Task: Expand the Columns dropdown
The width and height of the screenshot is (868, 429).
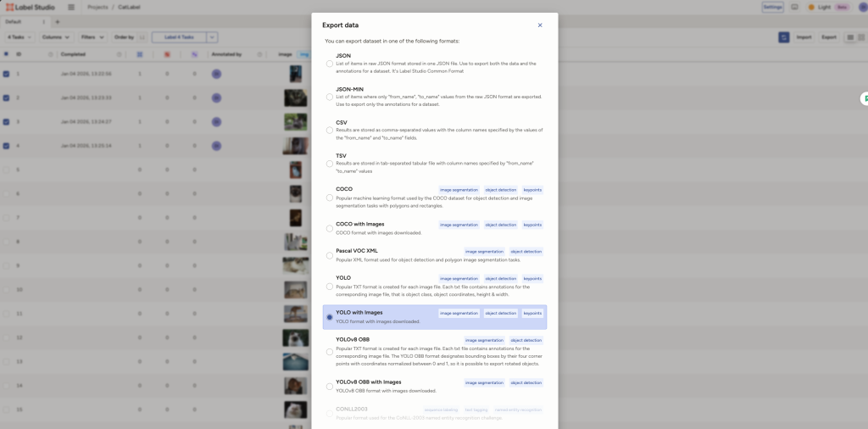Action: click(x=56, y=37)
